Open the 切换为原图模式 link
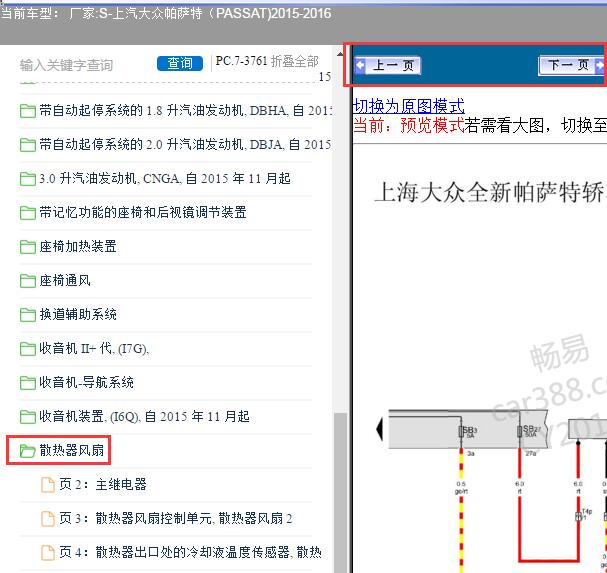 408,106
